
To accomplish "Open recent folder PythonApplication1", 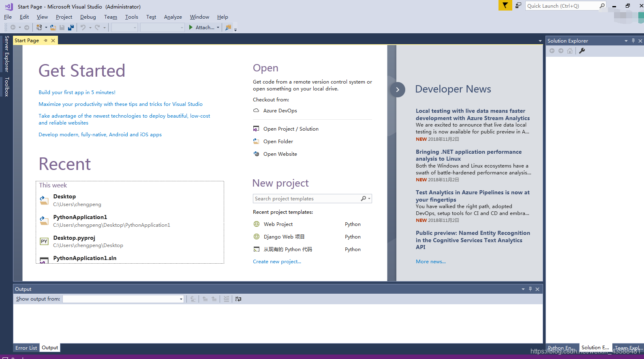I will (x=130, y=221).
